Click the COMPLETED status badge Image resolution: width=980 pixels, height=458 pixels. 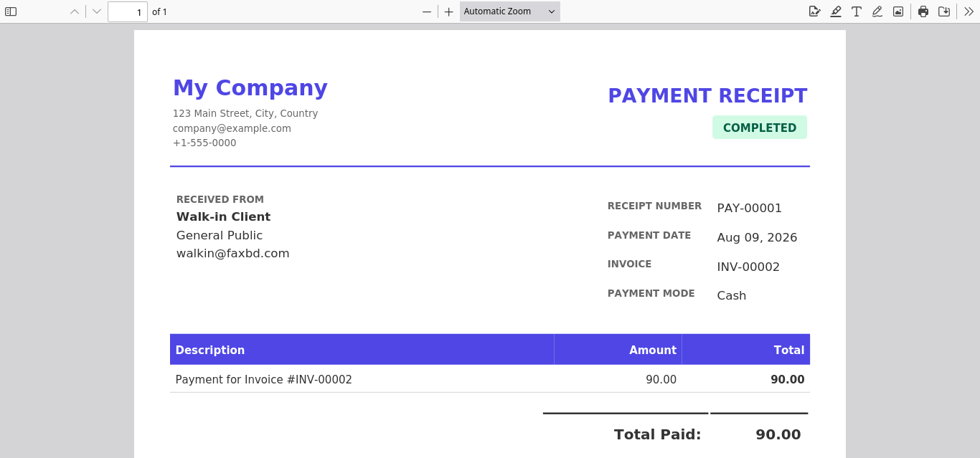click(x=760, y=128)
